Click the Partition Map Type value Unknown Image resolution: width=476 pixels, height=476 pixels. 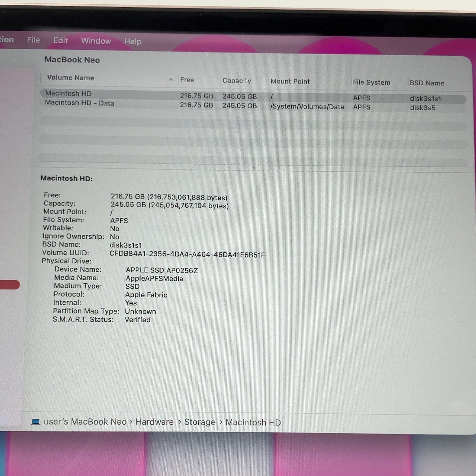pyautogui.click(x=140, y=311)
